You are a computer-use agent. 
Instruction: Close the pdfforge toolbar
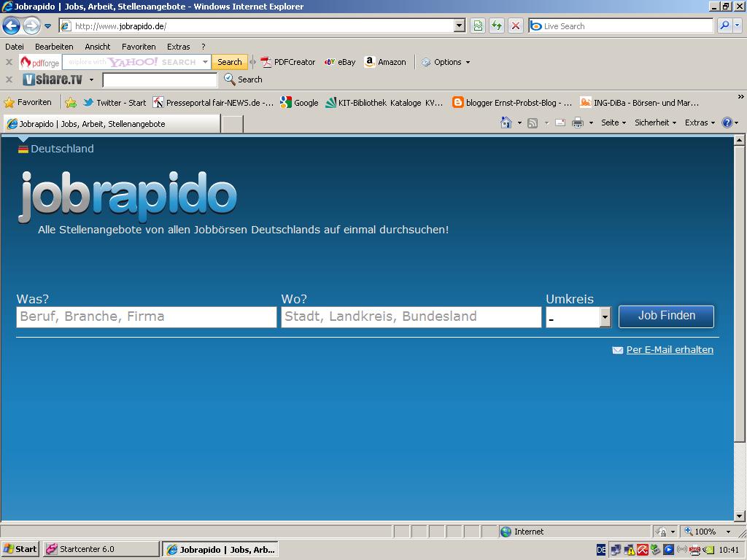(x=9, y=62)
